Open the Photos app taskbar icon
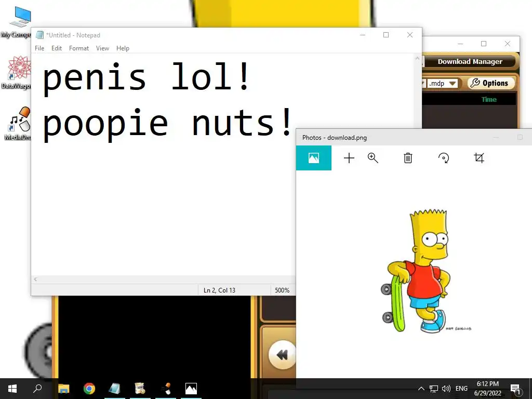Screen dimensions: 532x399 pos(191,389)
